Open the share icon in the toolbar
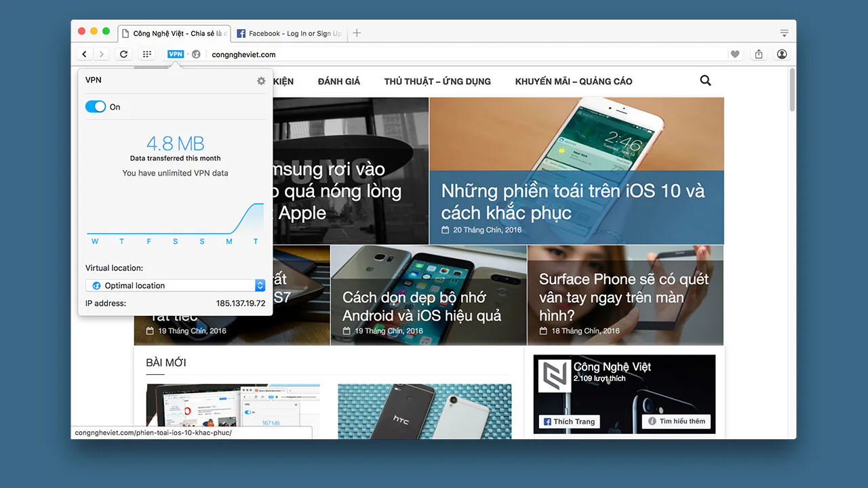The width and height of the screenshot is (868, 488). click(x=759, y=54)
